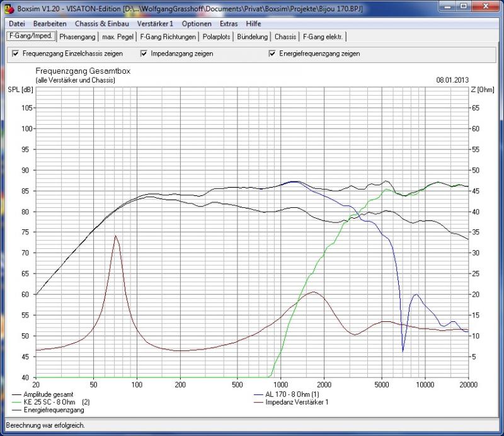
Task: Select the Bündelung tab
Action: (x=253, y=37)
